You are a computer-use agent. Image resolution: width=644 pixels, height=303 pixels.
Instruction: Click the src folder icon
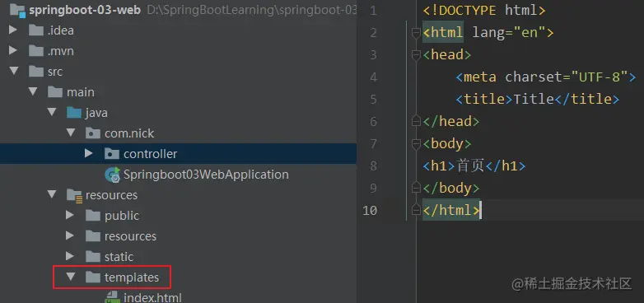[x=36, y=72]
